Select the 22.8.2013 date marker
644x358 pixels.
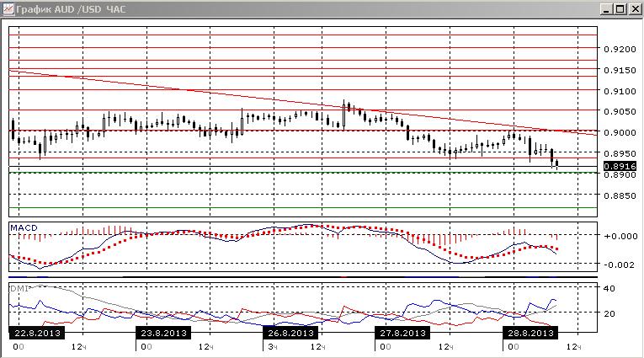coord(37,333)
